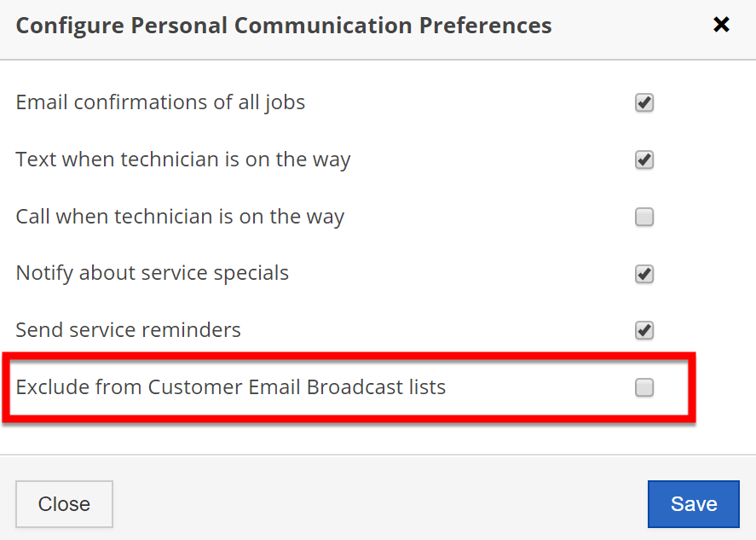This screenshot has width=756, height=540.
Task: Click 'Exclude from Customer Email Broadcast lists' label text
Action: (231, 387)
